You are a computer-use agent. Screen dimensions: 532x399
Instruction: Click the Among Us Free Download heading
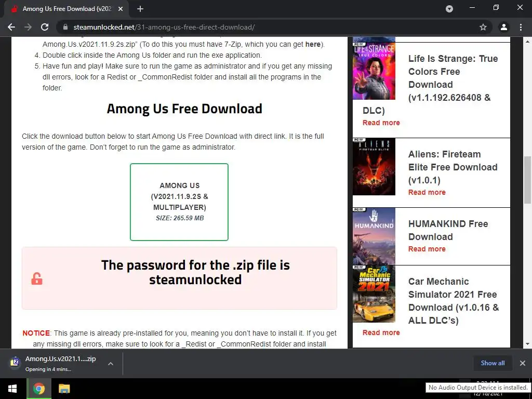pyautogui.click(x=184, y=109)
